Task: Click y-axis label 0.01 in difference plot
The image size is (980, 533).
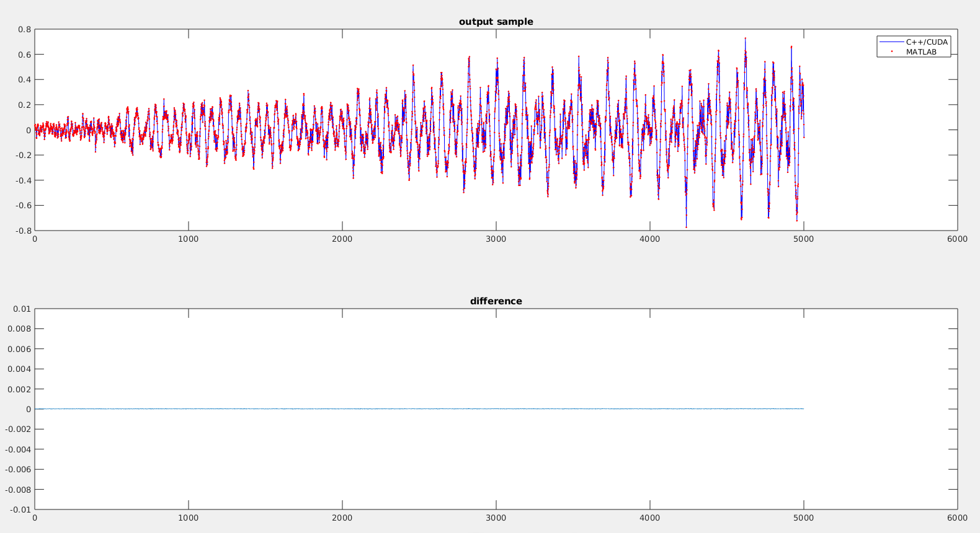Action: (x=22, y=309)
